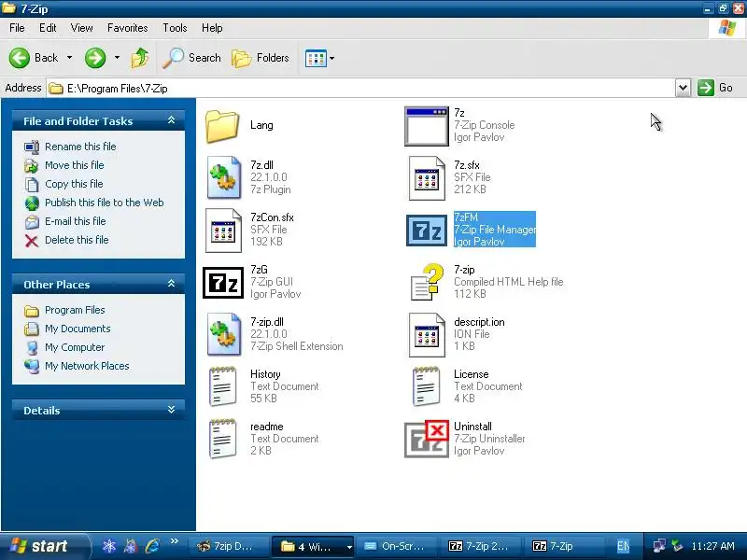
Task: Toggle the Folders pane
Action: (x=261, y=58)
